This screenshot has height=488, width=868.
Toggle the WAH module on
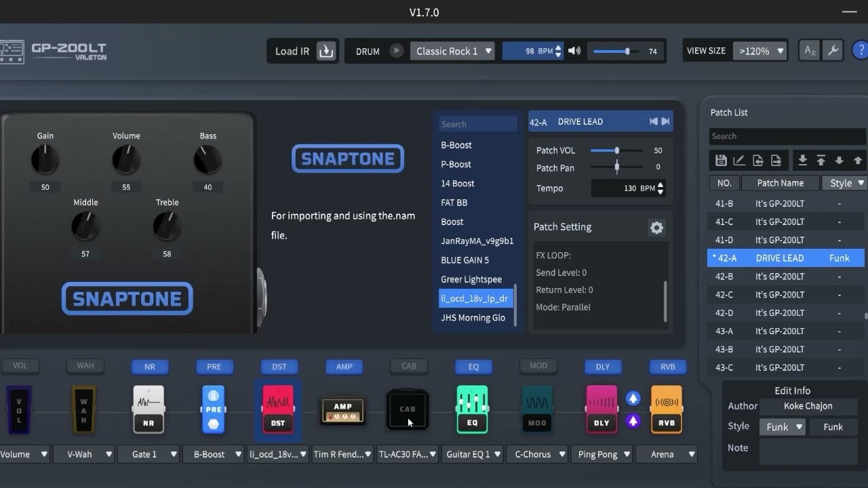85,366
